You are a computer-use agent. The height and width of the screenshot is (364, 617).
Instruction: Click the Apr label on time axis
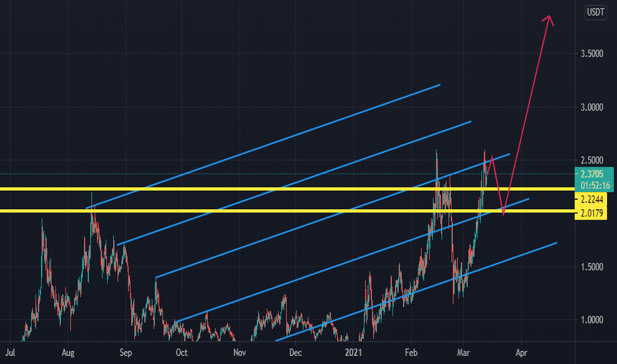522,353
